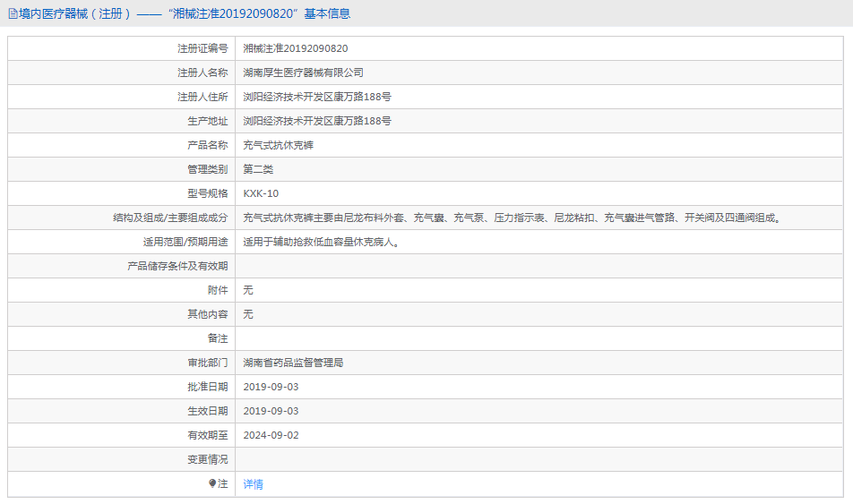The width and height of the screenshot is (853, 504).
Task: Click the 生效日期 value 2019-09-03
Action: [x=271, y=411]
